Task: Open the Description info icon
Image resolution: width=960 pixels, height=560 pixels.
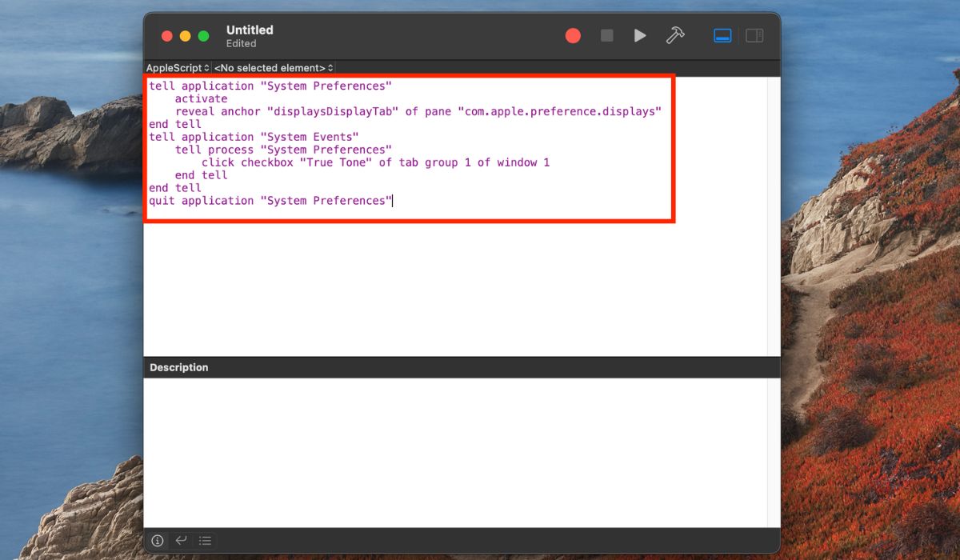Action: coord(158,541)
